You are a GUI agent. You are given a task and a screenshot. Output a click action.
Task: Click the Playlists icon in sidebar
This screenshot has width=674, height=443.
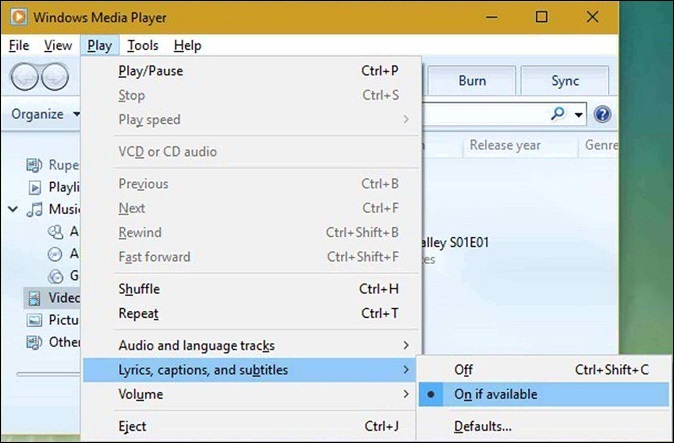pos(35,187)
